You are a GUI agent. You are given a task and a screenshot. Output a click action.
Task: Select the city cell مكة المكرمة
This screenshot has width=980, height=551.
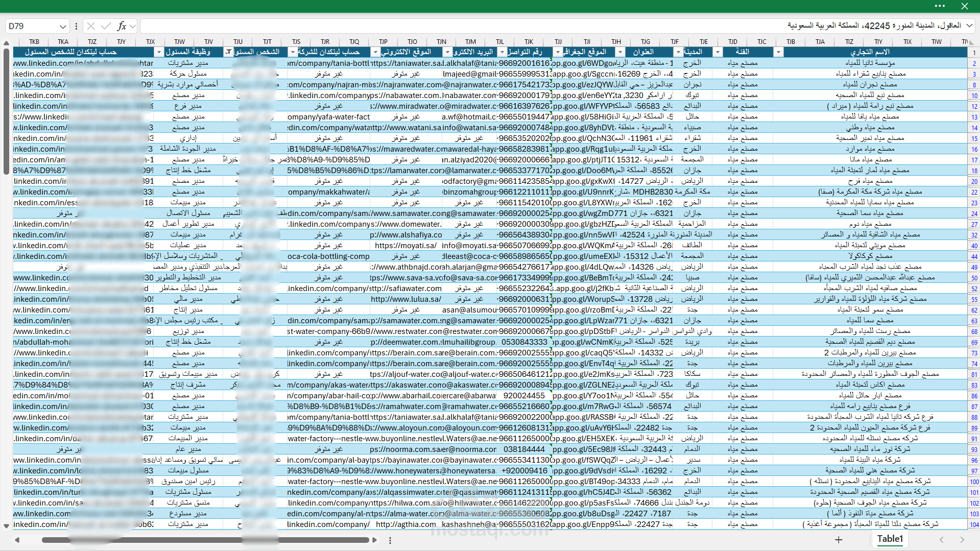692,192
